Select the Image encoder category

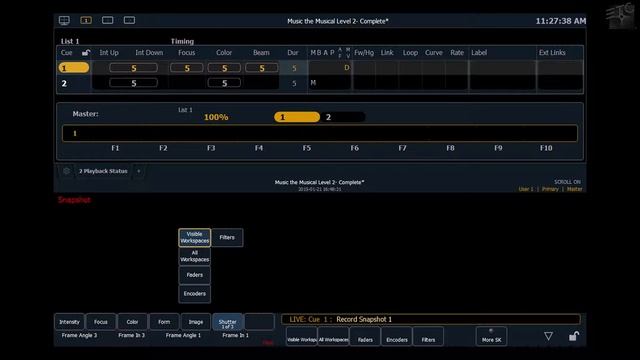tap(196, 322)
